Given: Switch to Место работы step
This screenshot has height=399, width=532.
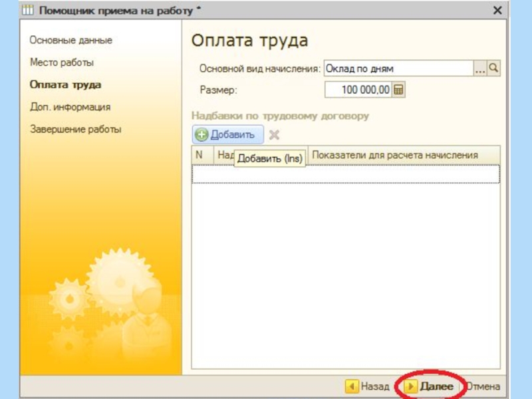Looking at the screenshot, I should tap(62, 63).
